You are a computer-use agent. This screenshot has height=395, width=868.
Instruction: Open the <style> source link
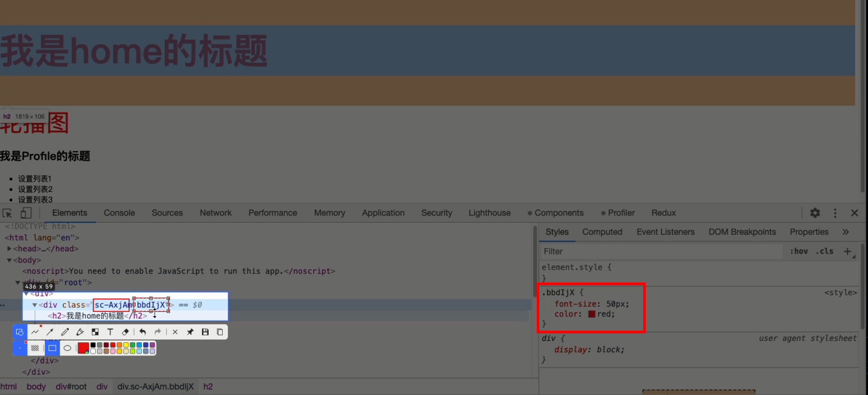click(841, 293)
